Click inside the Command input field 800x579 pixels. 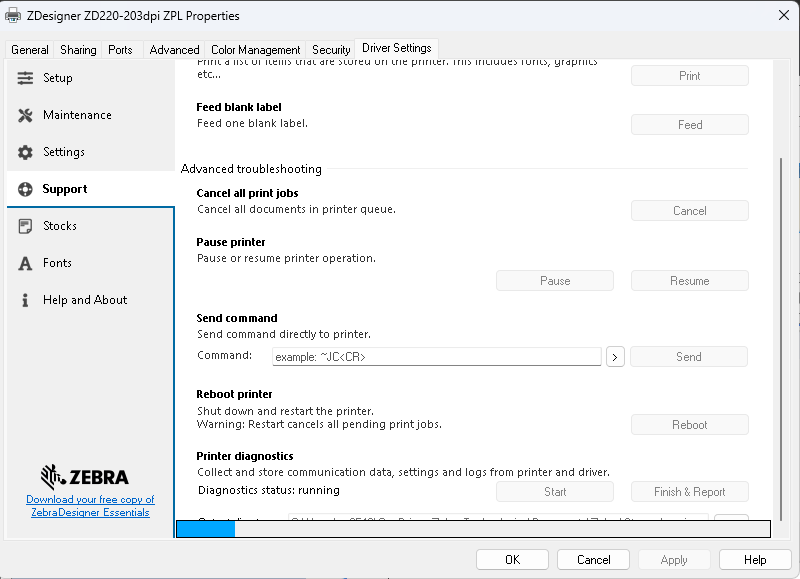pyautogui.click(x=437, y=356)
